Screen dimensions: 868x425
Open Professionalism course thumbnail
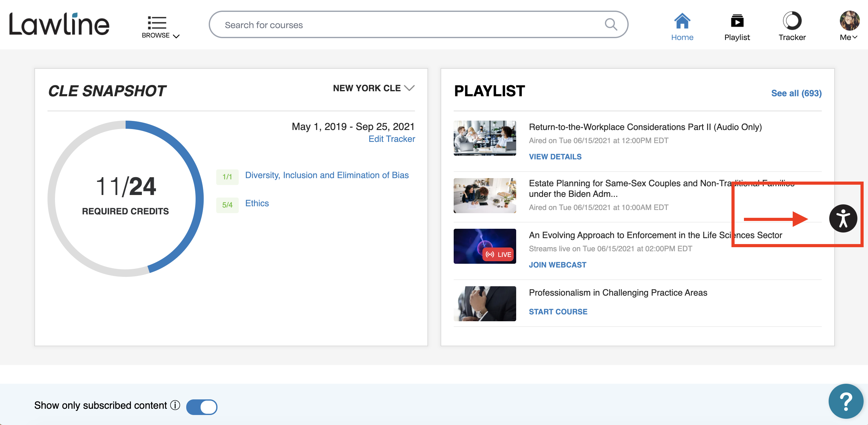(485, 304)
